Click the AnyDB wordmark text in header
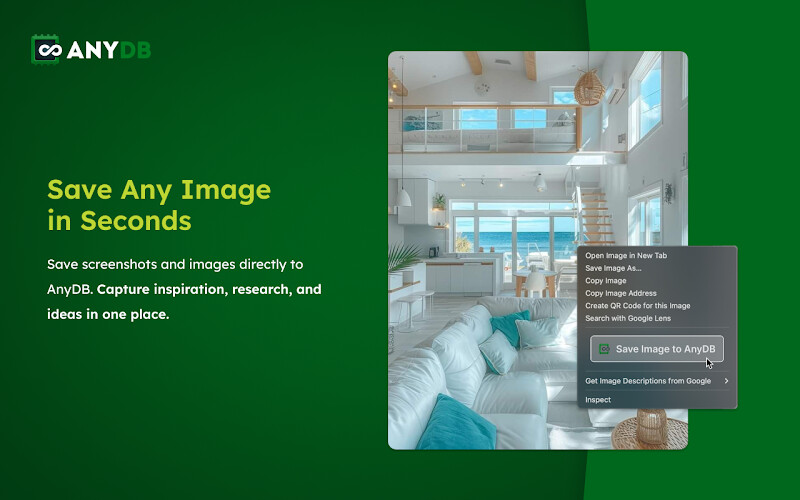Viewport: 800px width, 500px height. [x=108, y=50]
